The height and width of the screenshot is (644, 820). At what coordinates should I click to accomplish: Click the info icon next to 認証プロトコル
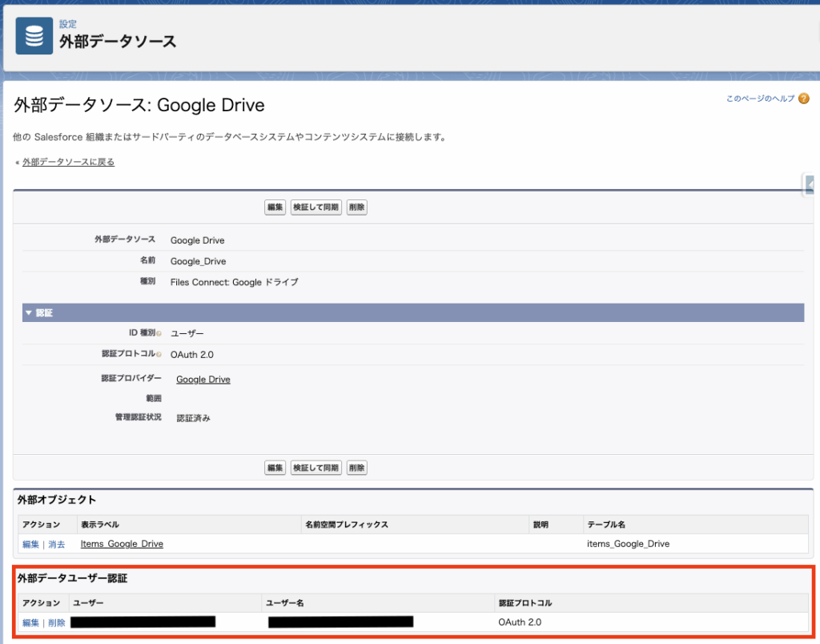[x=159, y=355]
